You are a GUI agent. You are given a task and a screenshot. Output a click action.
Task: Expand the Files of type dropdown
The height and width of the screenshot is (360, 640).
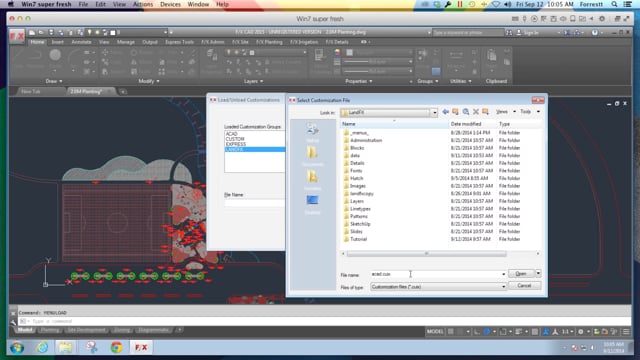[503, 287]
